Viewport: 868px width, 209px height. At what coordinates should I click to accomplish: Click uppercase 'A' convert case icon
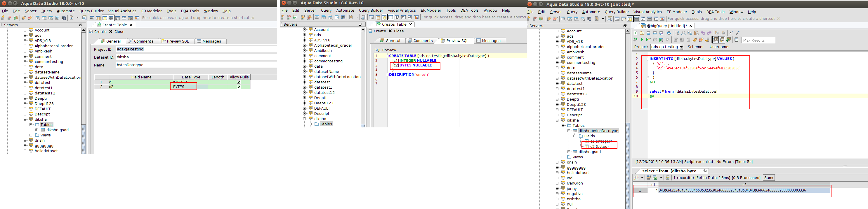pyautogui.click(x=737, y=33)
